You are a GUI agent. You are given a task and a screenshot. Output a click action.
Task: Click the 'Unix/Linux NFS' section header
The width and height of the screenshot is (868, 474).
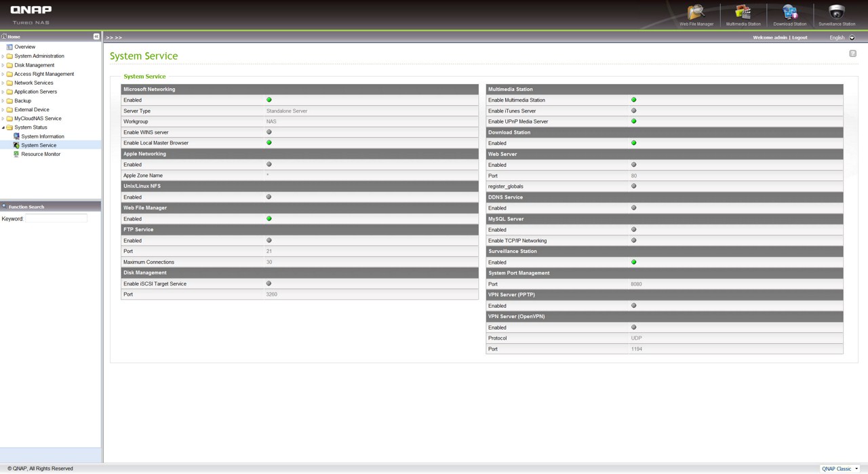[x=300, y=186]
